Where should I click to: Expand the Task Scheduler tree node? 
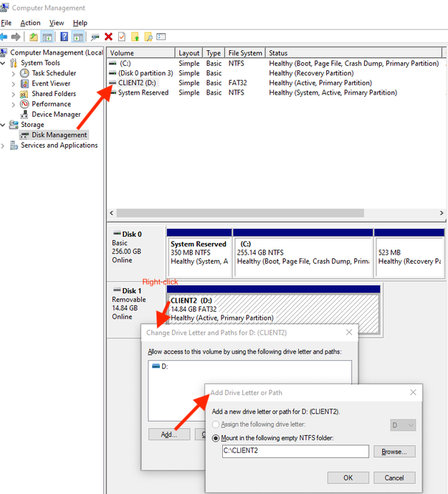click(13, 74)
